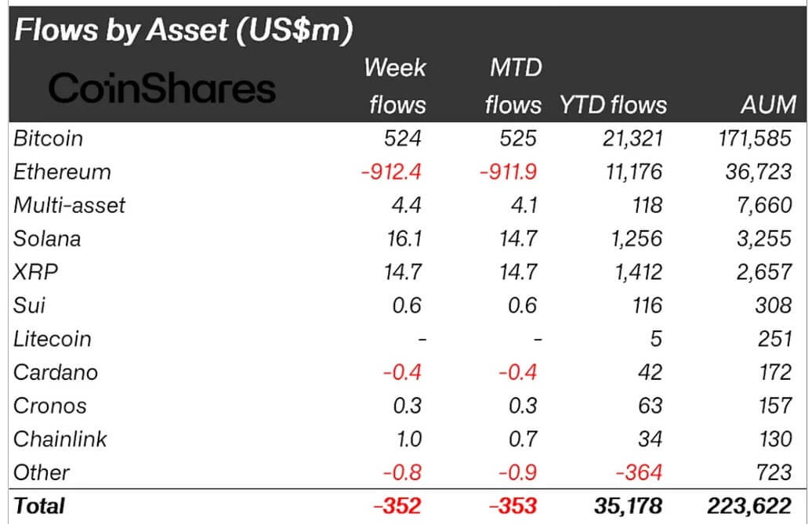Image resolution: width=812 pixels, height=524 pixels.
Task: Select the Week flows column header
Action: (x=395, y=86)
